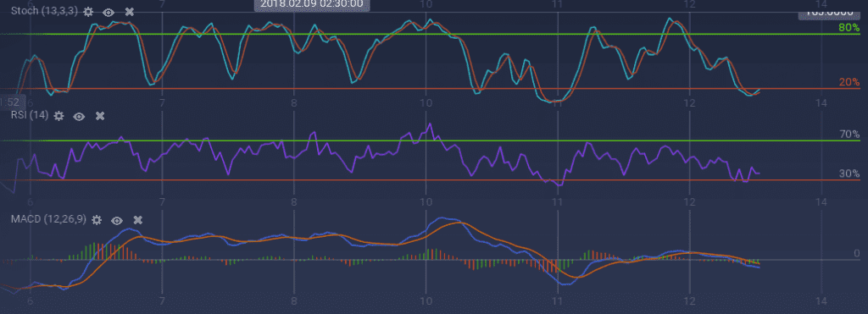Click date 14 on the bottom MACD time axis
Viewport: 868px width, 314px height.
pos(821,300)
